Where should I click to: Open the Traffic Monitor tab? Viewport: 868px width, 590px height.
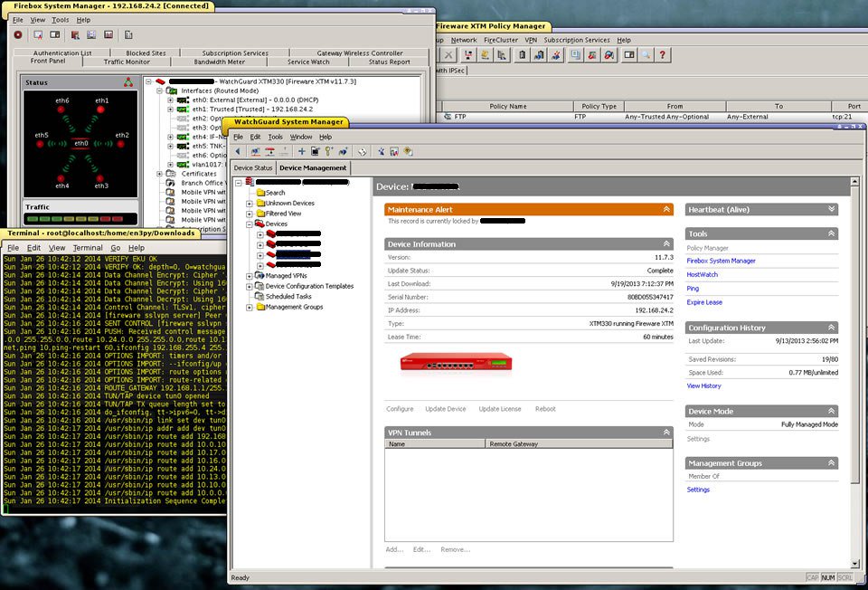pos(127,62)
